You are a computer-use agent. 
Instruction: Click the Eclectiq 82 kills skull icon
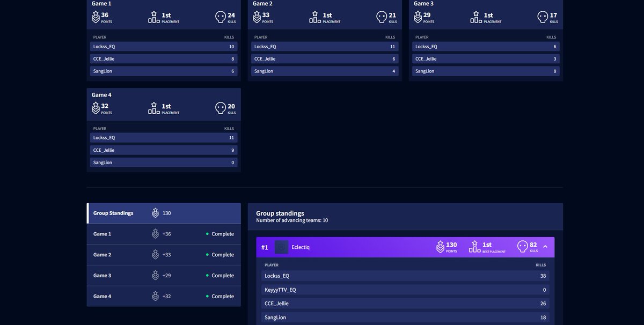(522, 247)
